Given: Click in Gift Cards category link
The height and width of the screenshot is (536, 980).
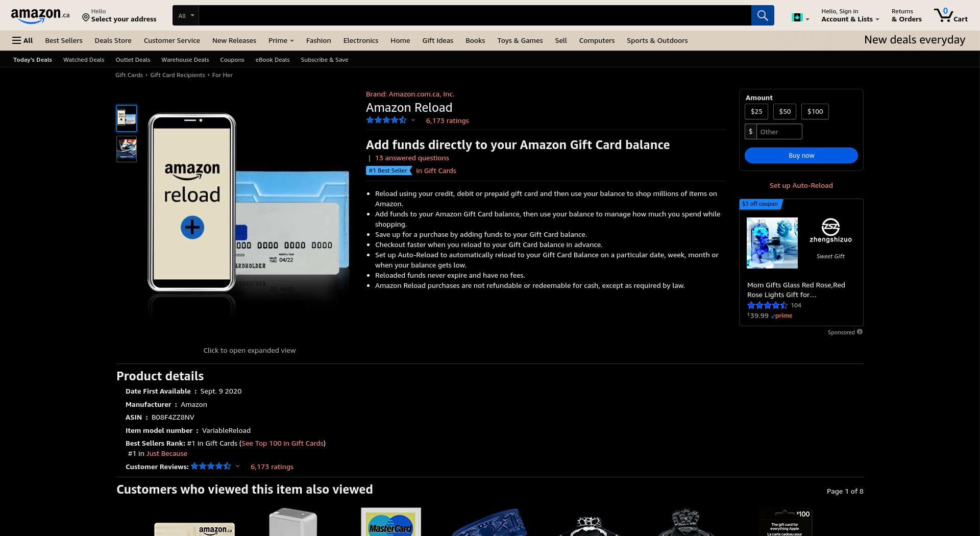Looking at the screenshot, I should [436, 170].
